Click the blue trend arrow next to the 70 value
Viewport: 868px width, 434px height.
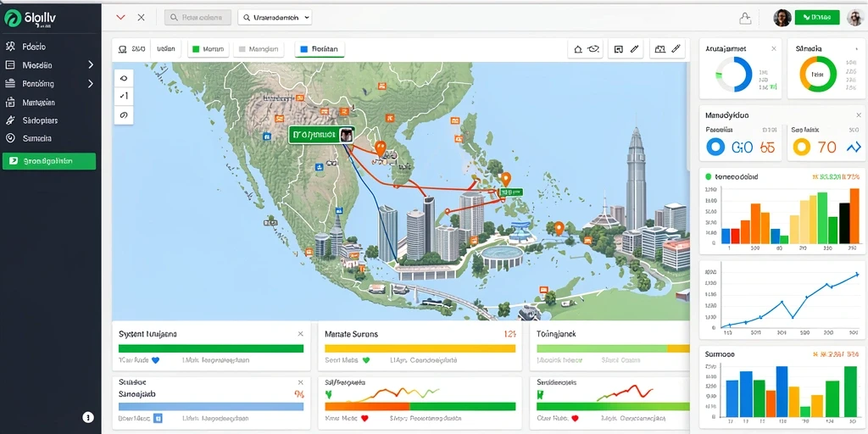[x=854, y=147]
